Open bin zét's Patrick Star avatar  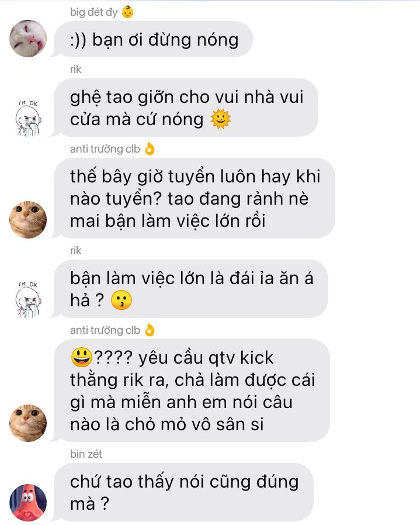click(x=28, y=503)
